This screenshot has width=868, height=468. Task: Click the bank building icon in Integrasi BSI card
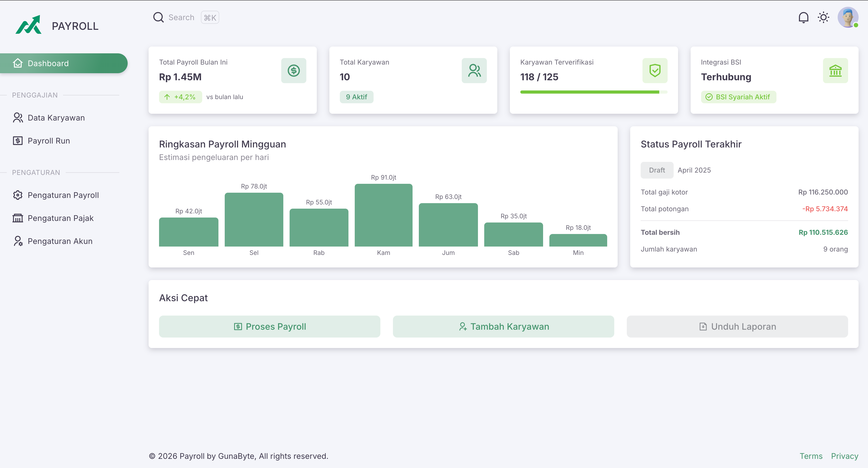coord(835,71)
